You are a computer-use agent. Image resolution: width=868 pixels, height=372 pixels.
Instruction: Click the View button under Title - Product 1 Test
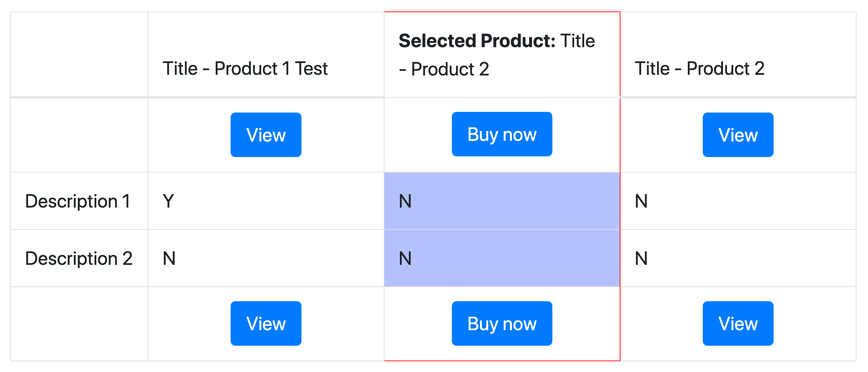click(x=265, y=135)
